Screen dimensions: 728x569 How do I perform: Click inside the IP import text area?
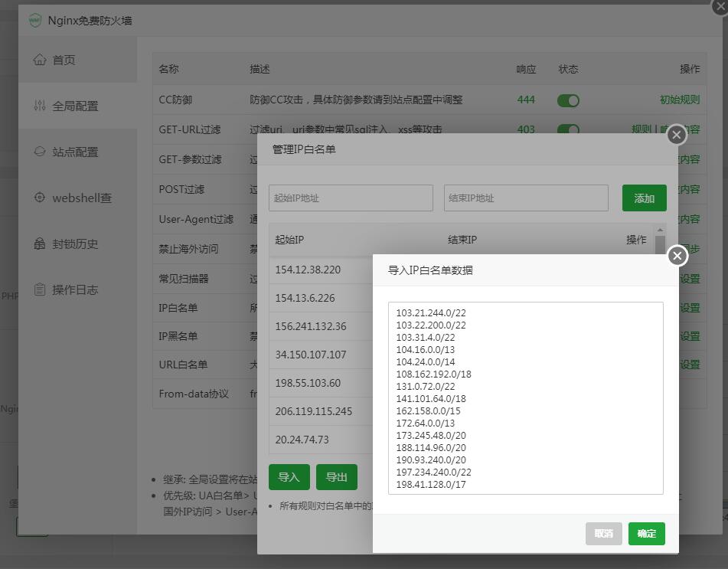[525, 398]
